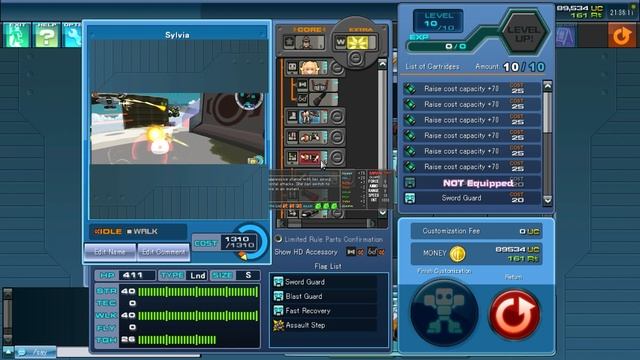Click the TYPE Lnd value

click(198, 275)
